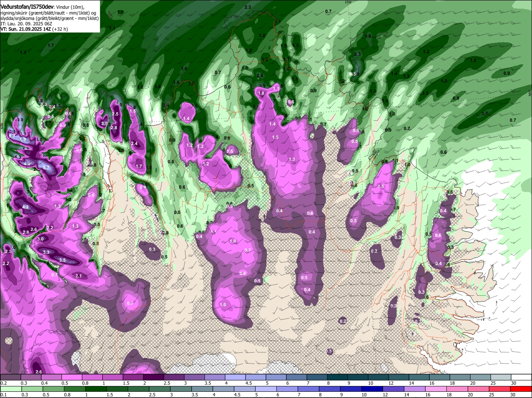Pick the red swatch after 30 in the lower legend

521,389
